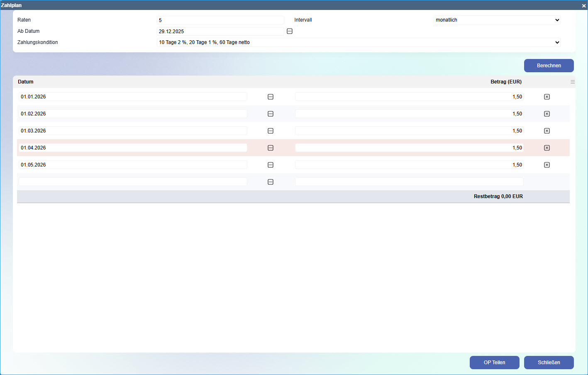This screenshot has width=588, height=375.
Task: Expand the Intervall dropdown showing monatlich
Action: click(x=497, y=20)
